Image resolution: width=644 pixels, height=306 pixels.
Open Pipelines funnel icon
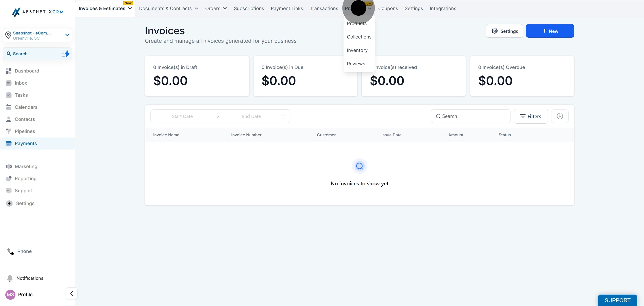coord(8,131)
